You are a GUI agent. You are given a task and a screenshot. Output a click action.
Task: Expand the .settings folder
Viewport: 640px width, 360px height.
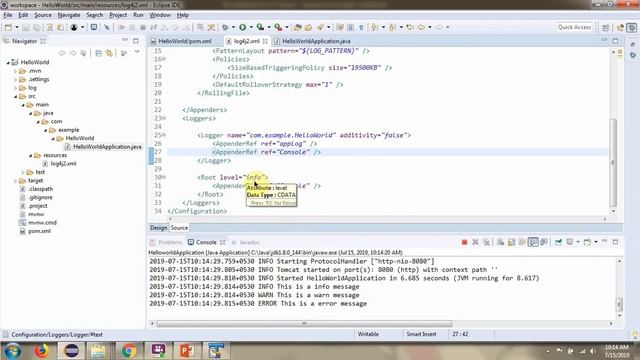(x=16, y=80)
